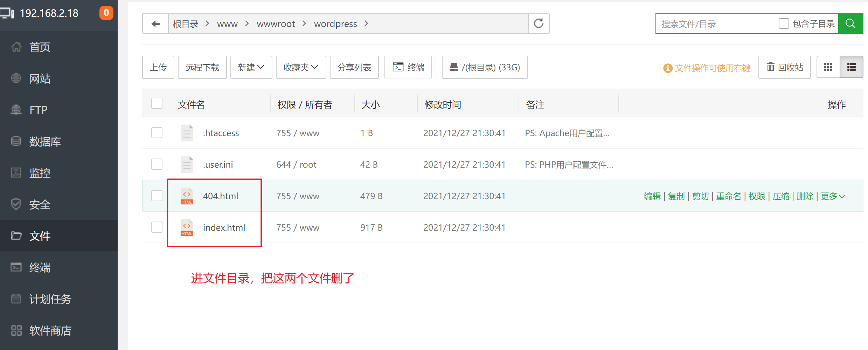Toggle 包含子目录 include subdirectories checkbox
Image resolution: width=868 pixels, height=350 pixels.
[x=784, y=24]
